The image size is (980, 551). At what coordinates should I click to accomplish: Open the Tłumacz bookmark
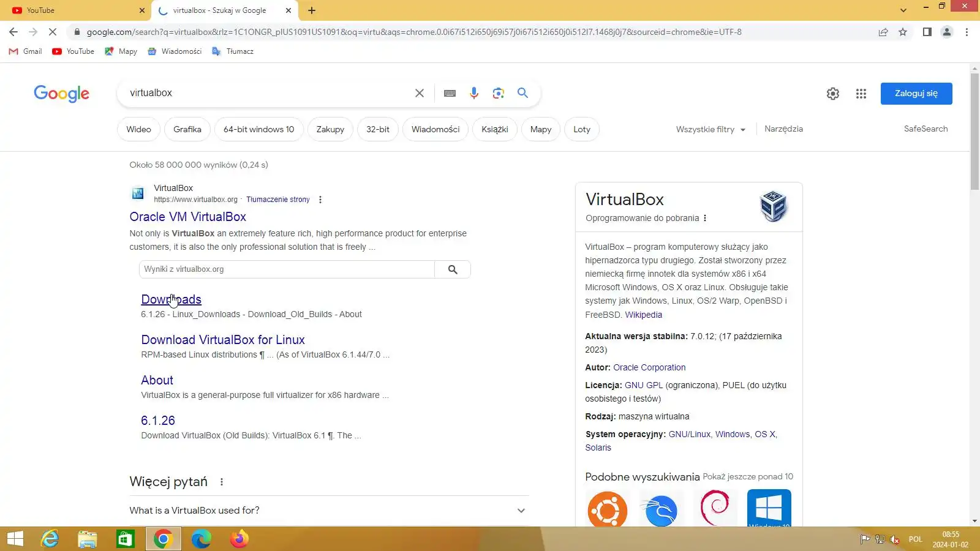[x=233, y=51]
